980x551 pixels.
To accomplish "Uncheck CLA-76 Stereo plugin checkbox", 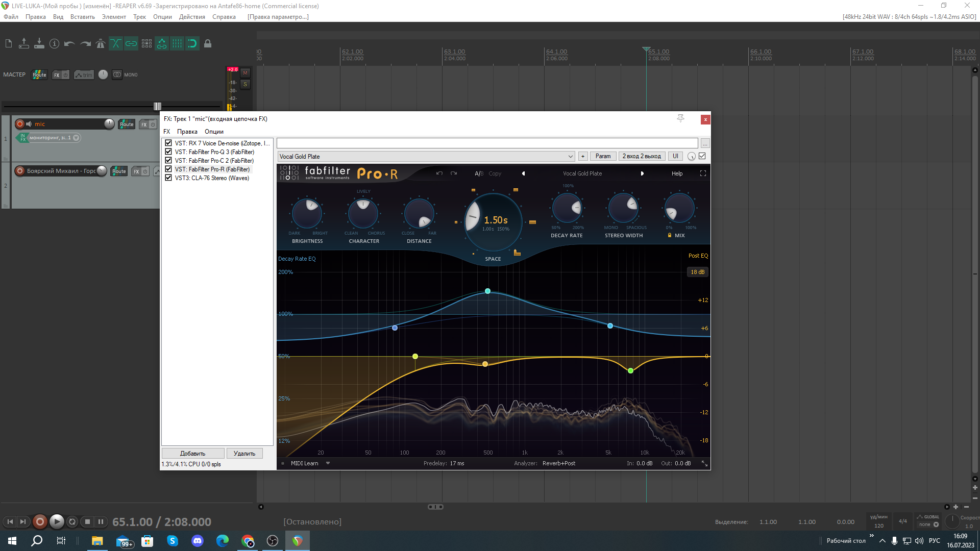I will pyautogui.click(x=168, y=178).
